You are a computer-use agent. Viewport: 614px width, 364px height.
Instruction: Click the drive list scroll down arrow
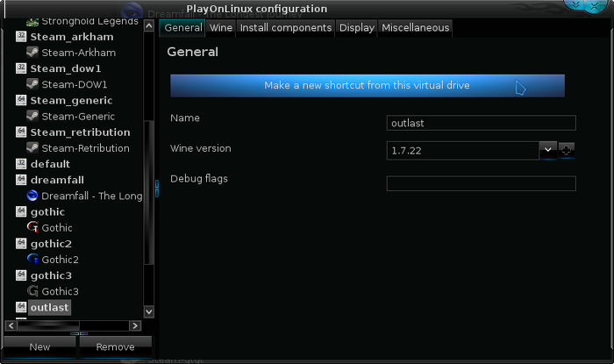point(149,311)
